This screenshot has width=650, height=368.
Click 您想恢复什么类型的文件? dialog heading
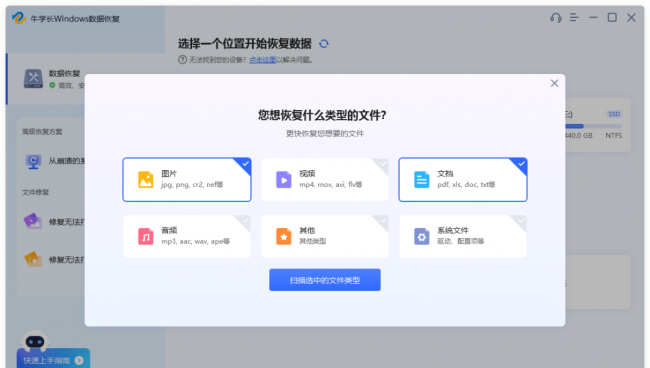pyautogui.click(x=323, y=115)
